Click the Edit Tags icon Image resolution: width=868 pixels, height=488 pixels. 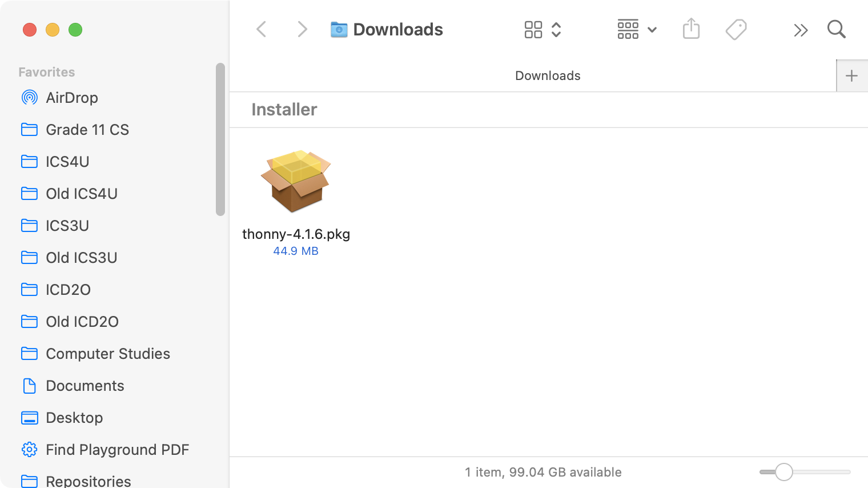(736, 29)
